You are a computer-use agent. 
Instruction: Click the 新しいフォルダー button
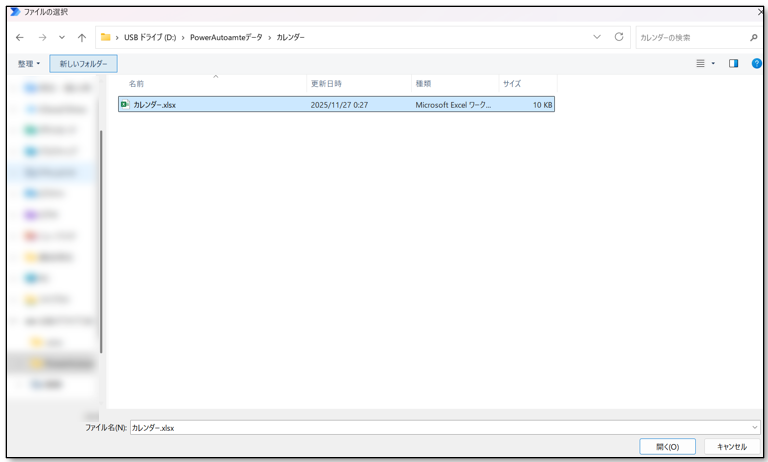click(83, 64)
